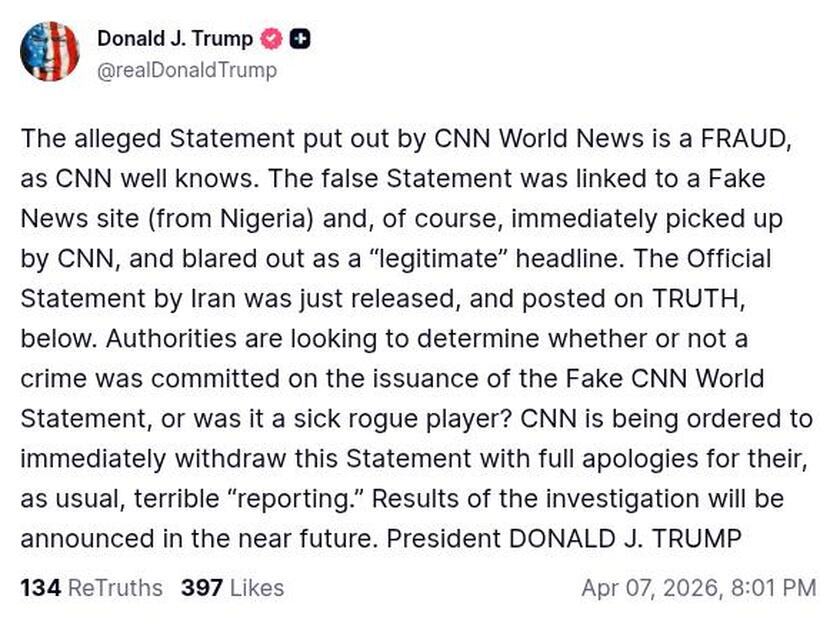Open Donald J. Trump's profile picture
Image resolution: width=840 pixels, height=636 pixels.
click(52, 52)
